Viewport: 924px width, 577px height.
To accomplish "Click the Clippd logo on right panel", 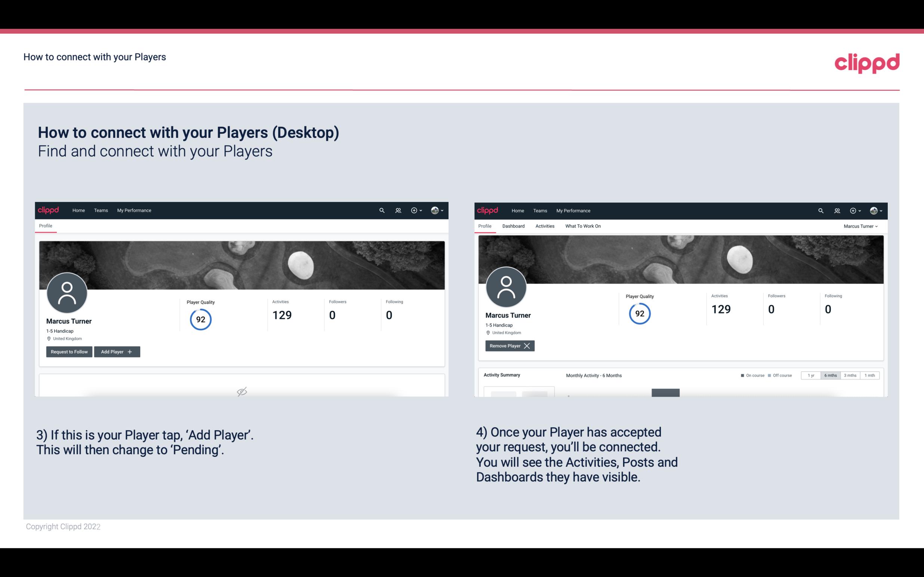I will (488, 210).
